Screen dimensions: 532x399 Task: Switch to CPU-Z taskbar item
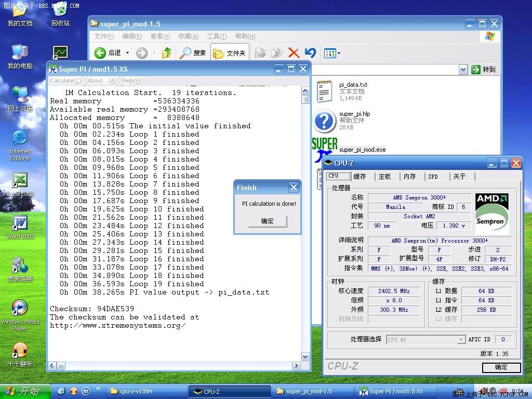(229, 391)
